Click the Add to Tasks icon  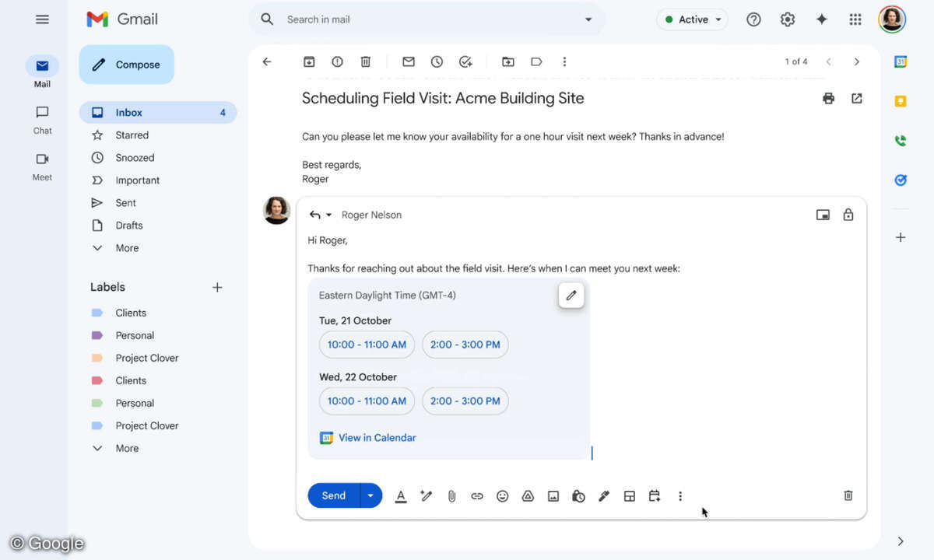click(465, 61)
